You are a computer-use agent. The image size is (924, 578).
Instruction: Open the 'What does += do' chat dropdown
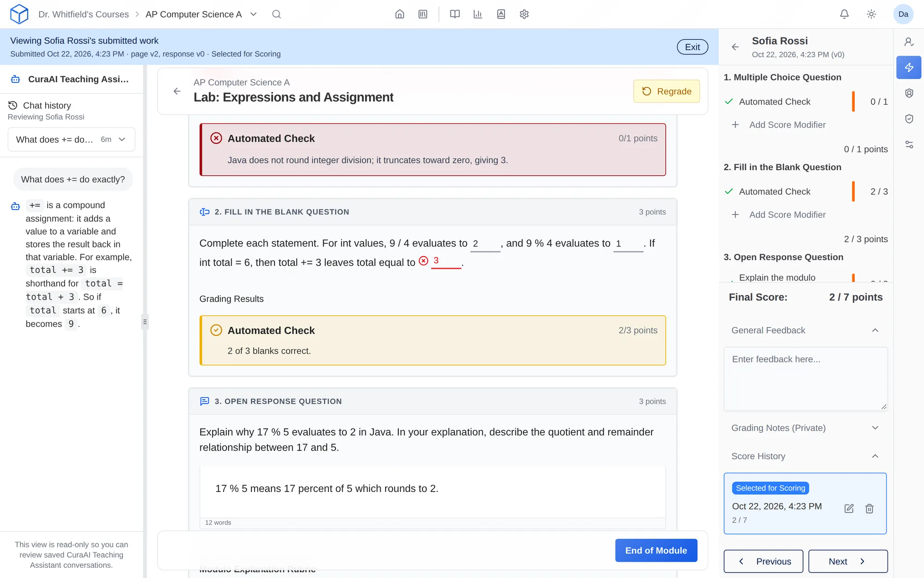coord(72,139)
